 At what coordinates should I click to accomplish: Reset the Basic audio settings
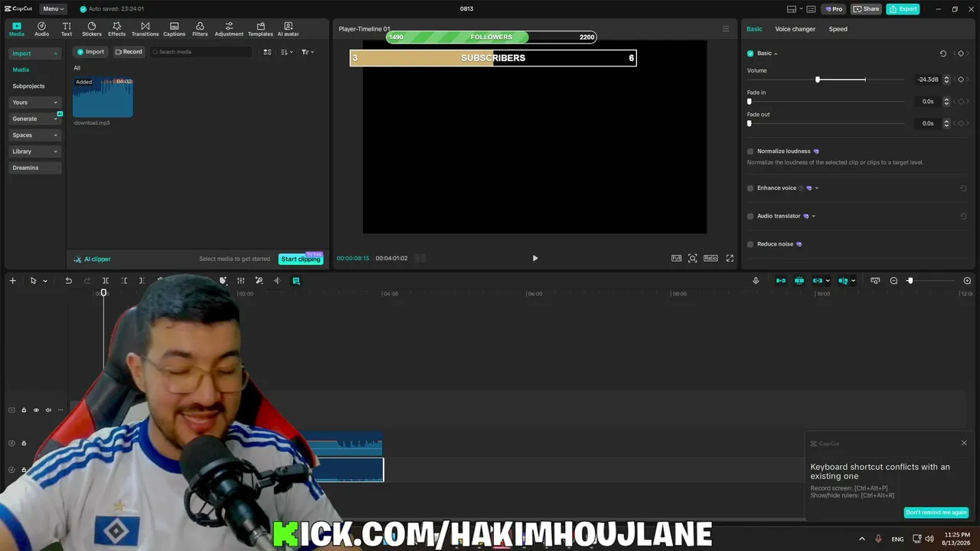(x=942, y=54)
